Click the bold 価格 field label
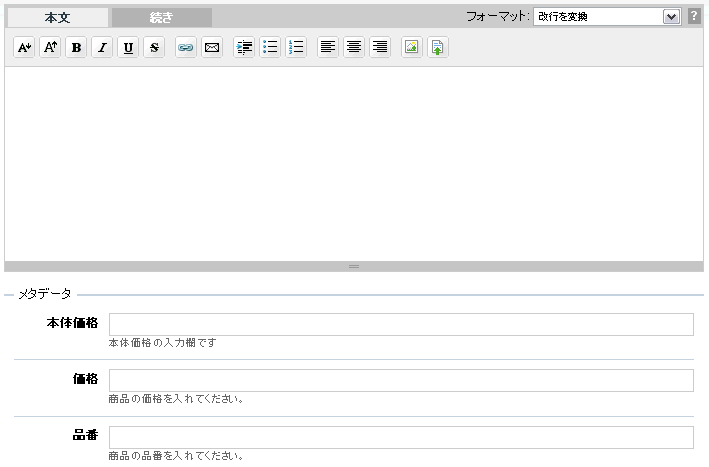The width and height of the screenshot is (709, 467). coord(85,379)
